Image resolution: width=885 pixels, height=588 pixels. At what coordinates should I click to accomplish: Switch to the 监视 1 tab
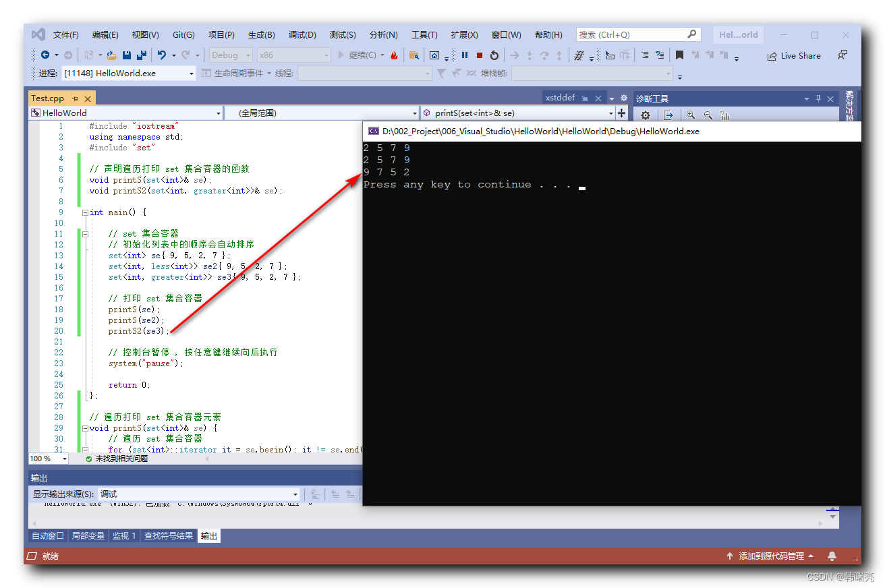124,536
